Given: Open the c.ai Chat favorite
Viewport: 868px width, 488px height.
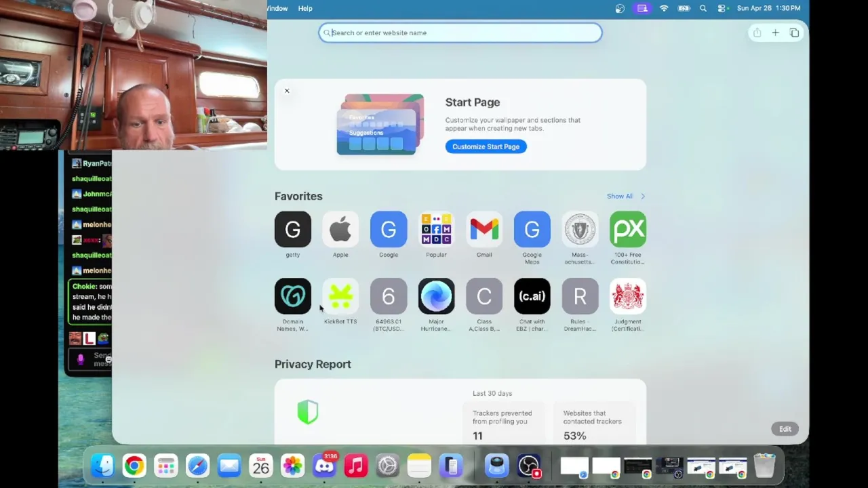Looking at the screenshot, I should pyautogui.click(x=532, y=296).
